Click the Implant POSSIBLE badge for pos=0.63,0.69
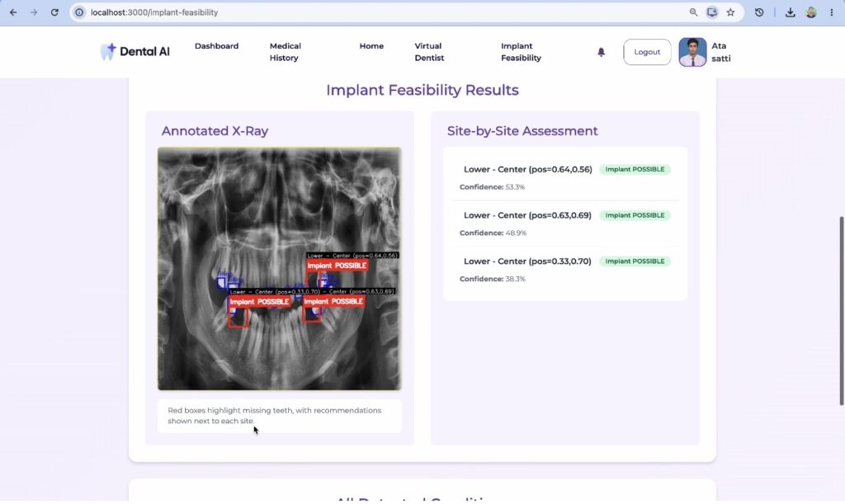845x504 pixels. (x=635, y=215)
